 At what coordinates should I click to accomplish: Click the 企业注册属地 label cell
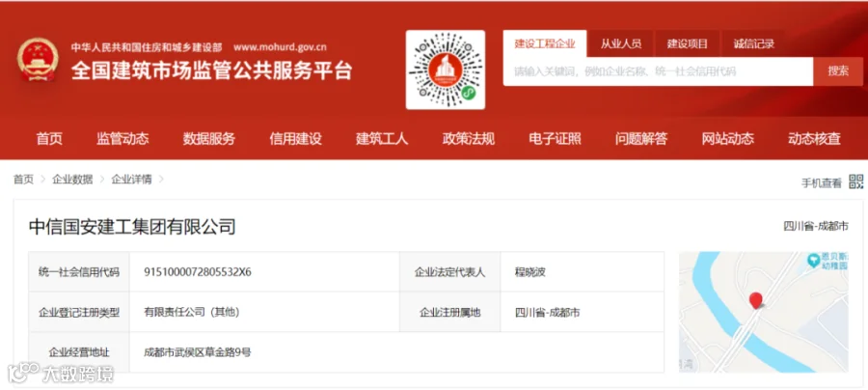450,312
